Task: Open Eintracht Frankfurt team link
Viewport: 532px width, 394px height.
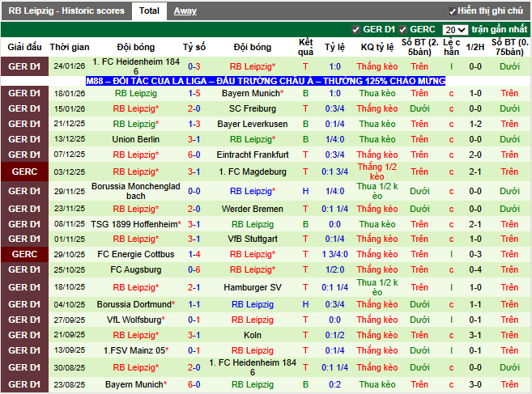Action: click(253, 155)
